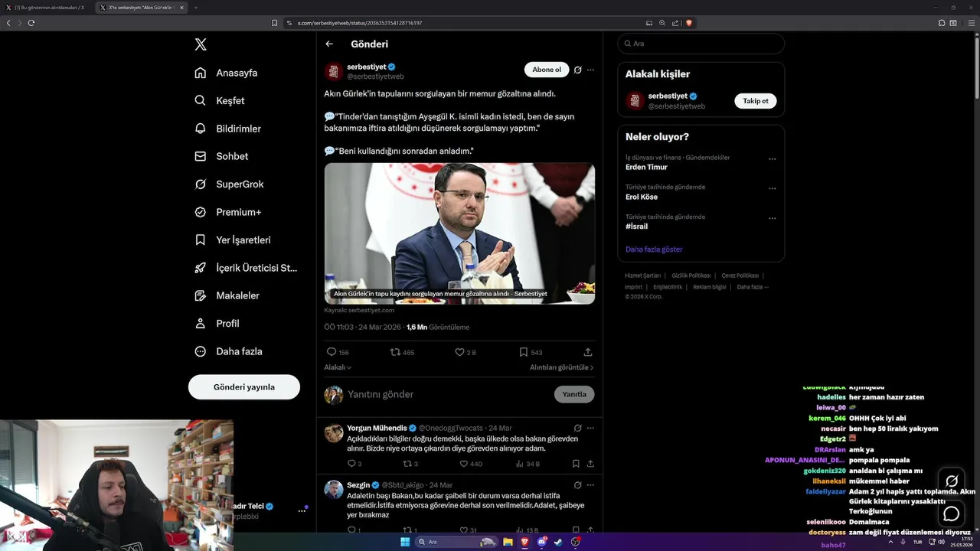Open Steam from the taskbar

coord(558,542)
